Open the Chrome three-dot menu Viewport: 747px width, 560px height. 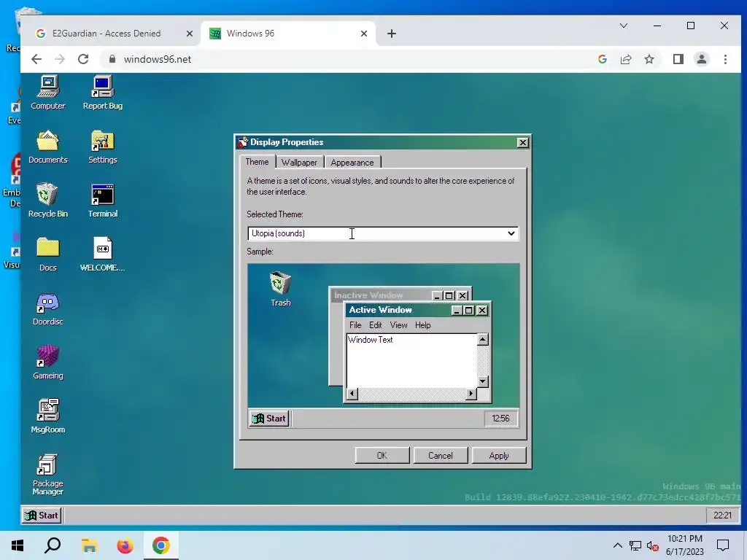point(725,59)
